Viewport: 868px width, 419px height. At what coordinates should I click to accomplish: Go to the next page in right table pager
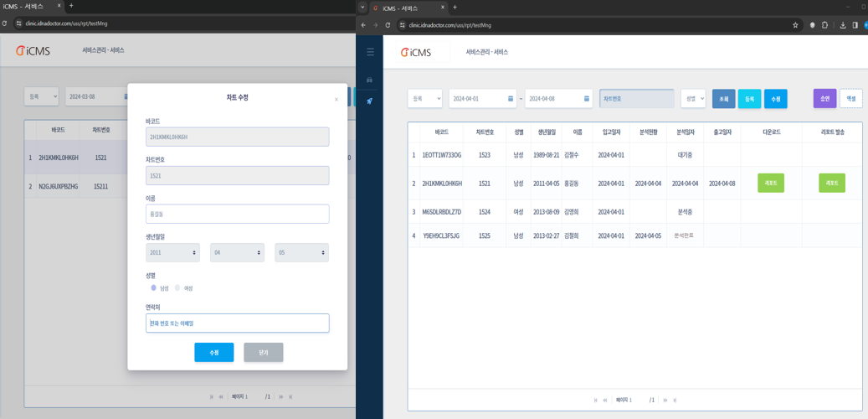(665, 400)
